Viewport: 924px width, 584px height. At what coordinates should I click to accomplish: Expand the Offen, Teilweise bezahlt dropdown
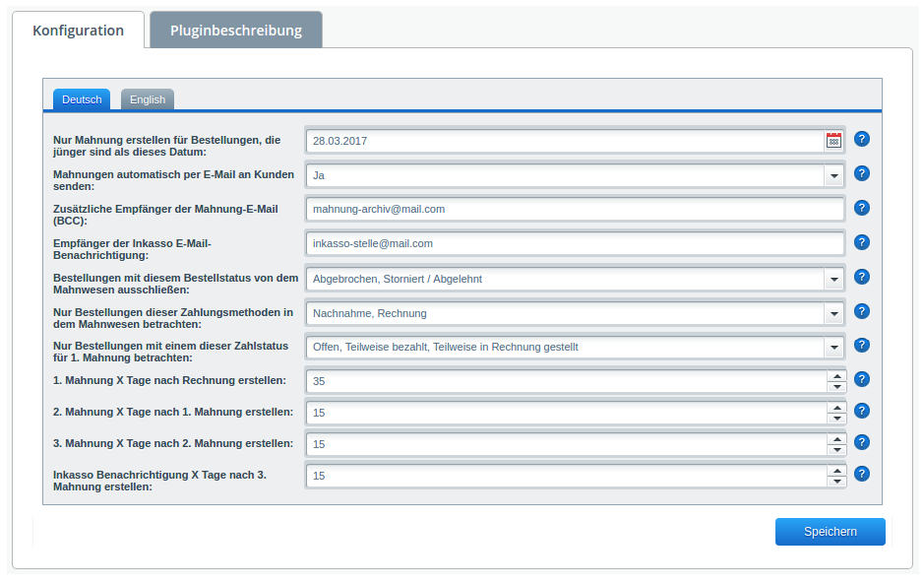coord(833,348)
